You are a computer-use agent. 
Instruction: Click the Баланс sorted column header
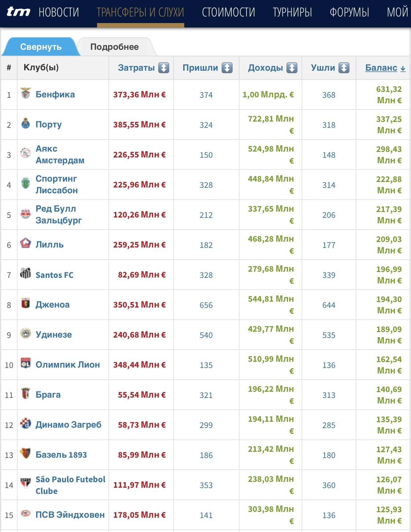[385, 68]
